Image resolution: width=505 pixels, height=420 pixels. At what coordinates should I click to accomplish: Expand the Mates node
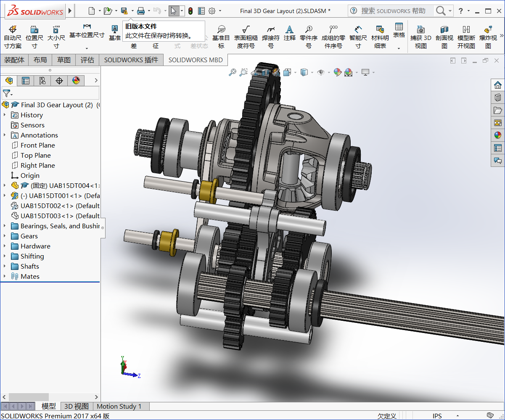5,276
